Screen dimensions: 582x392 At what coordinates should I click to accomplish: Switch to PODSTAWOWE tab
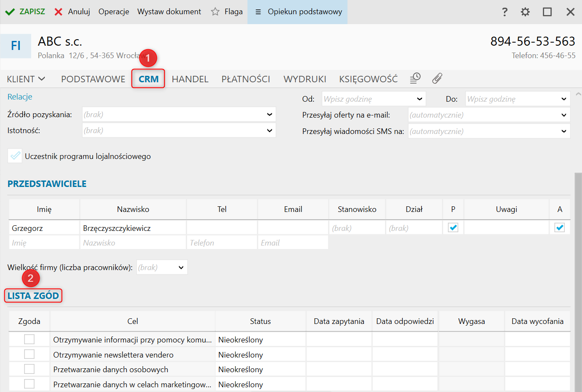(x=93, y=79)
